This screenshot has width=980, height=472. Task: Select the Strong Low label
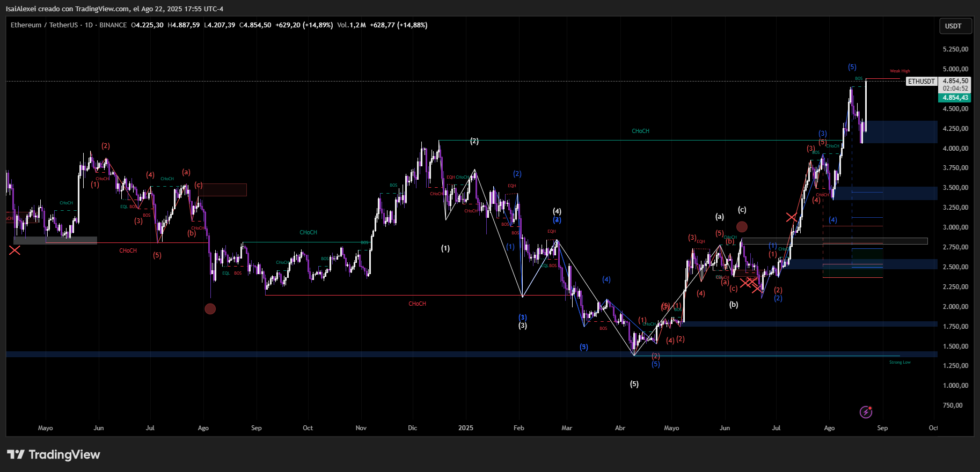(899, 363)
